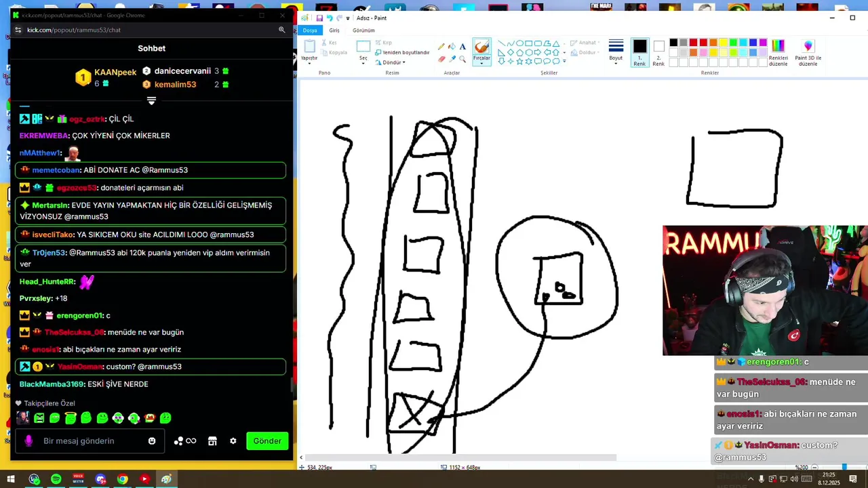Click the Windows Start button
868x488 pixels.
(12, 479)
